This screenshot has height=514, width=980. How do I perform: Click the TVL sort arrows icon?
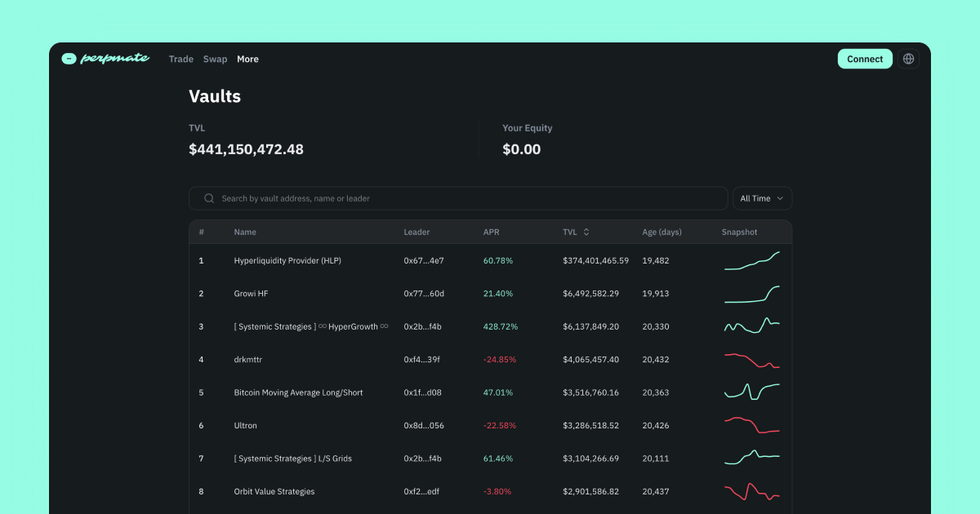point(586,232)
